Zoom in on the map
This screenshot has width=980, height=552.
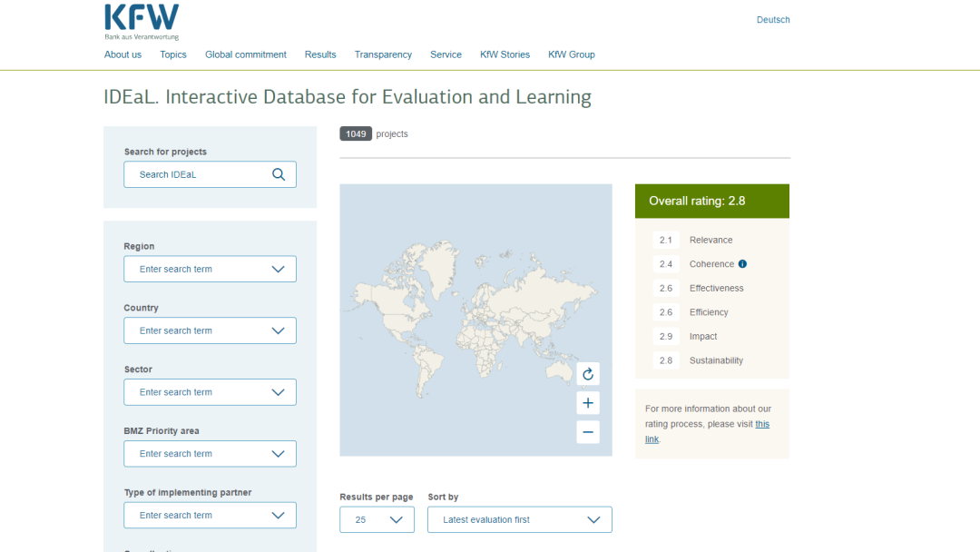pos(587,403)
